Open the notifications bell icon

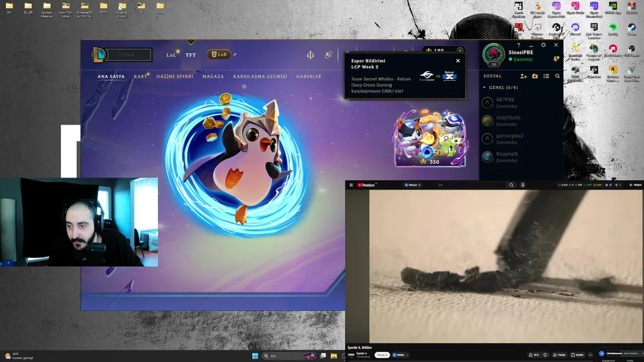556,59
